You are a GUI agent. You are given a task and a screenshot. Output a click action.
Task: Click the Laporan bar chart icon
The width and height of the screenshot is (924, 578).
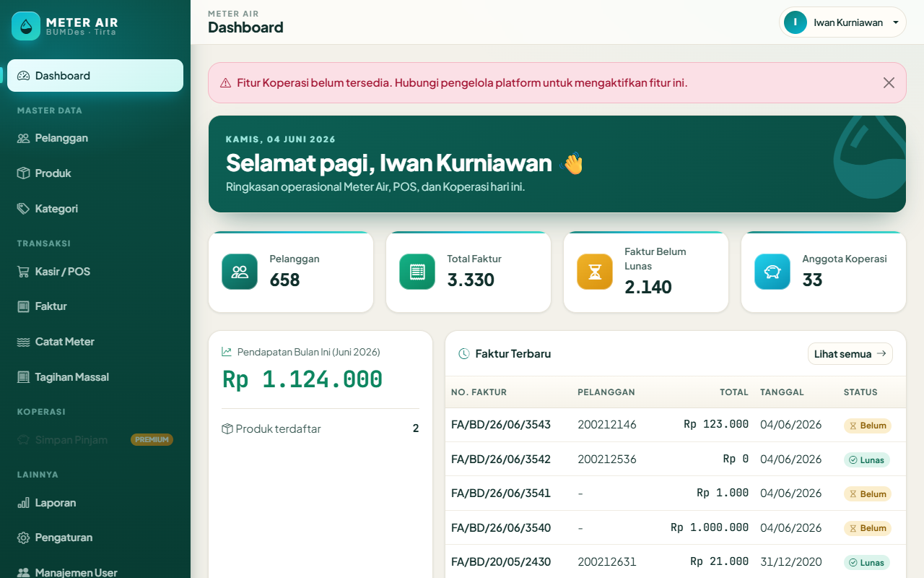23,503
